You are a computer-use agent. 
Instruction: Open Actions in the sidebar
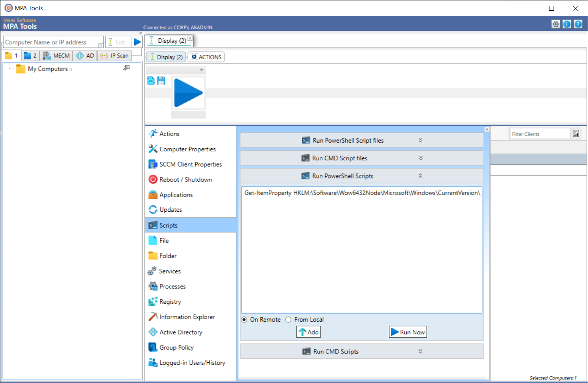pos(190,134)
